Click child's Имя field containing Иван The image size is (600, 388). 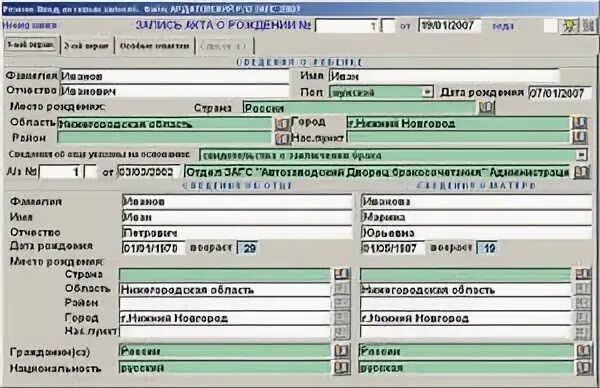point(444,76)
